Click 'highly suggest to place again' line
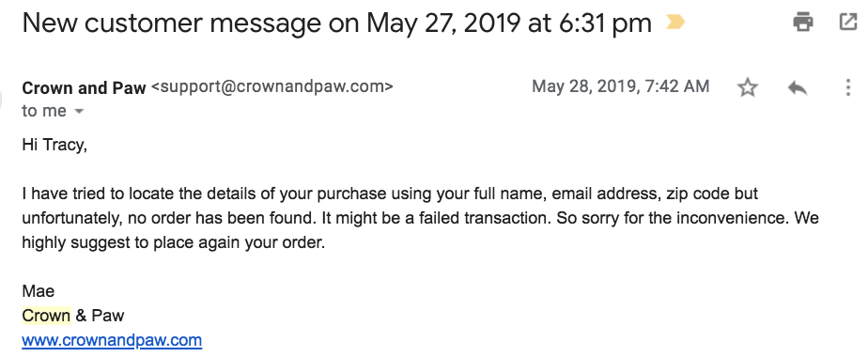 tap(173, 242)
